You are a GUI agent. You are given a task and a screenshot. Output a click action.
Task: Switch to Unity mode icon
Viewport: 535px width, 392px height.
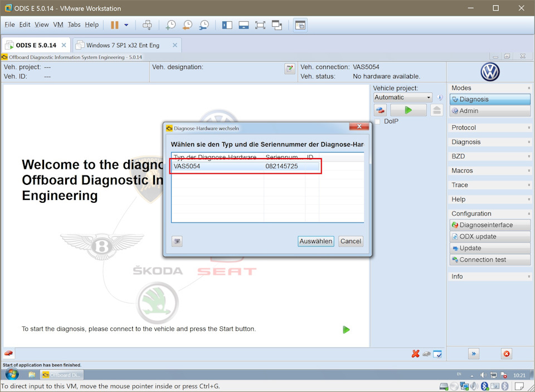(277, 25)
